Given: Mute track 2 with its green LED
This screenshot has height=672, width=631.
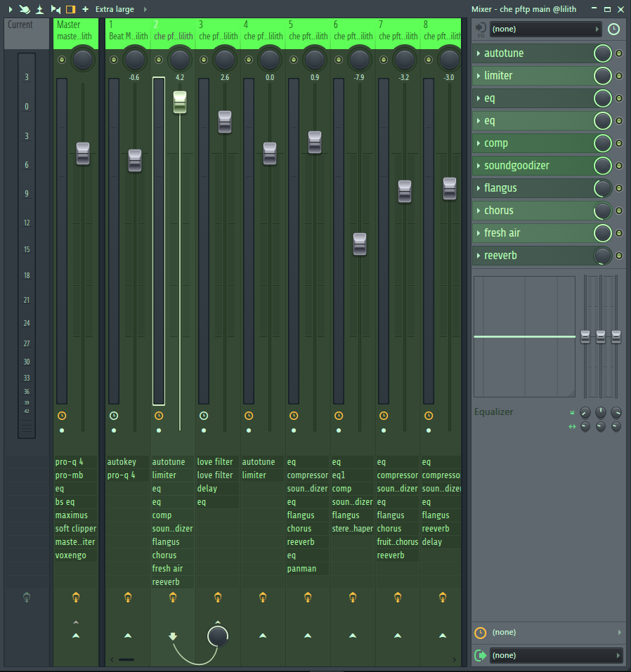Looking at the screenshot, I should point(159,60).
